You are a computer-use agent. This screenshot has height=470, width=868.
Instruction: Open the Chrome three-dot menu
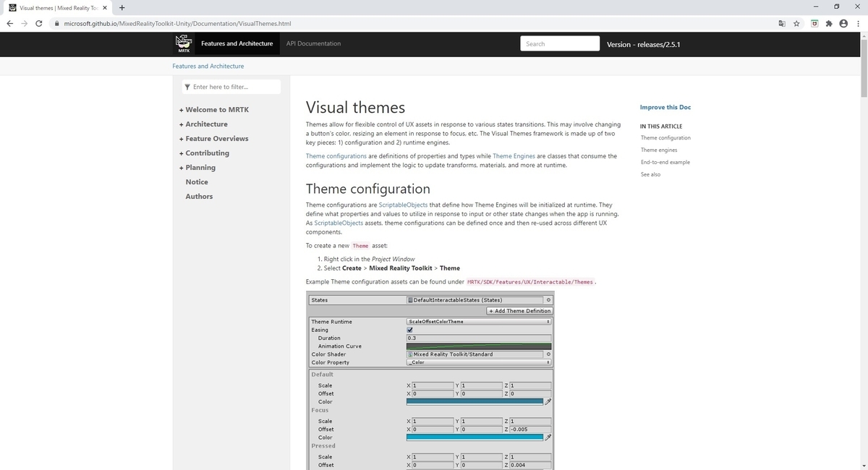(858, 23)
